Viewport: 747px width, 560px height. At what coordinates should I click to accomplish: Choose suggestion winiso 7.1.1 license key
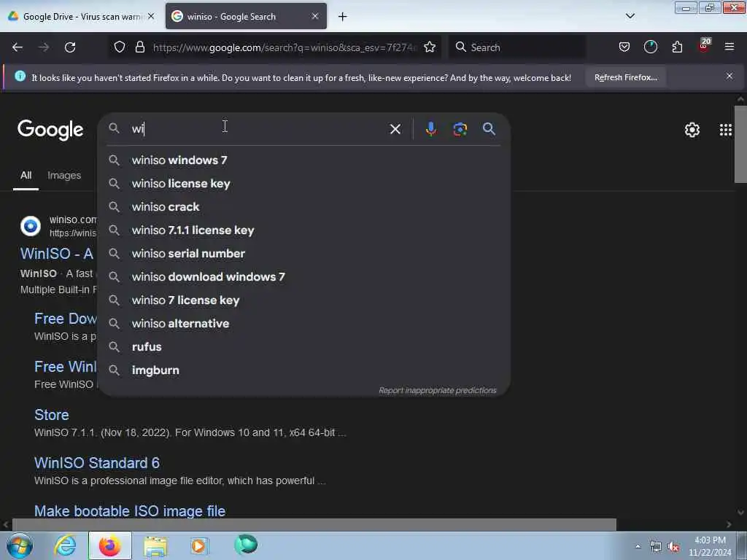click(304, 230)
